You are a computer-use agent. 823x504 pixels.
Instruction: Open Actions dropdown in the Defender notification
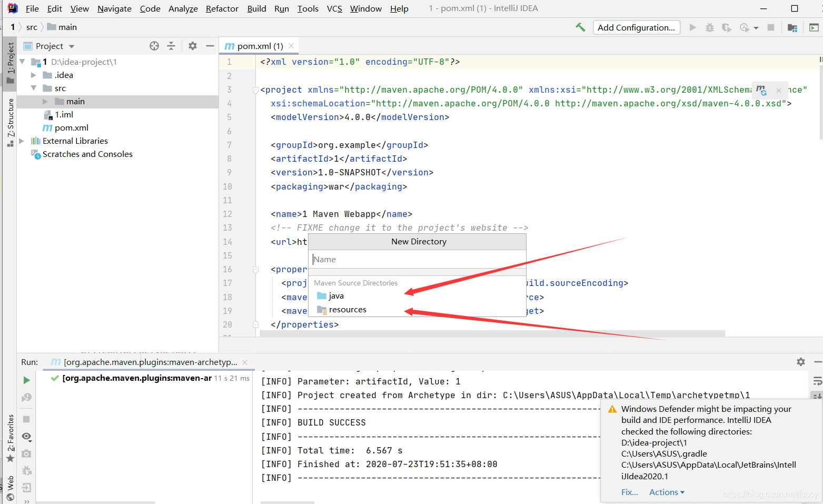pos(667,492)
